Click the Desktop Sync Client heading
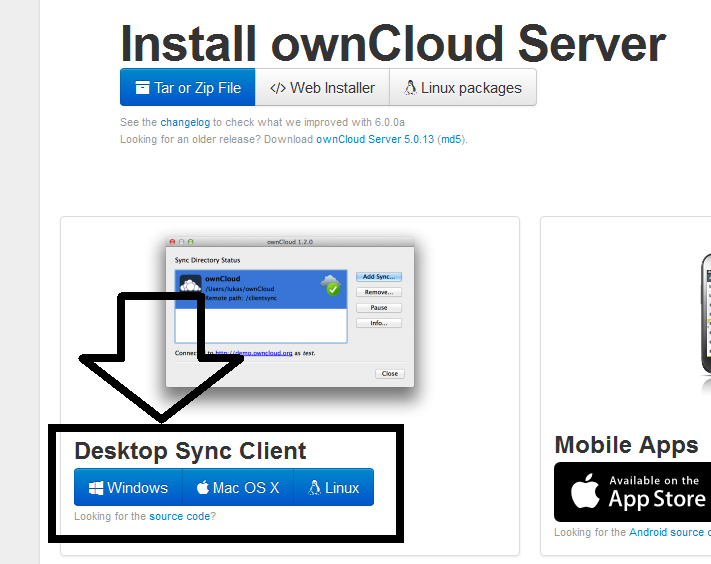This screenshot has width=711, height=564. (190, 451)
